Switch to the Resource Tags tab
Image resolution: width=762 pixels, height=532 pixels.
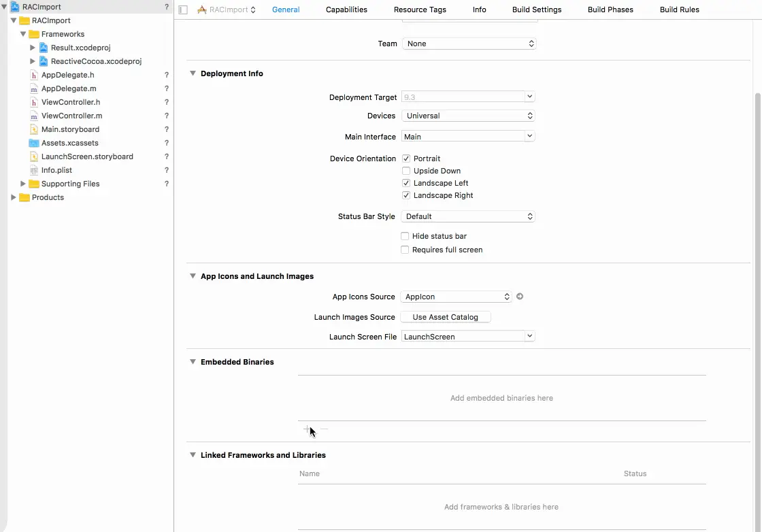pyautogui.click(x=420, y=10)
